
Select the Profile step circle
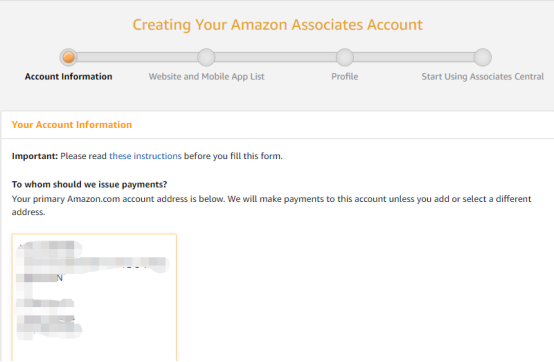click(x=345, y=57)
